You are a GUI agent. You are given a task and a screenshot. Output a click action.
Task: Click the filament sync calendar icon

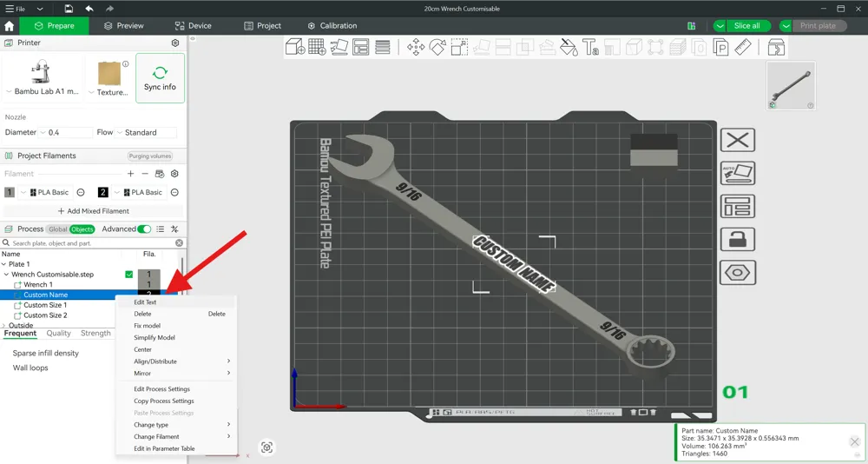(x=160, y=174)
